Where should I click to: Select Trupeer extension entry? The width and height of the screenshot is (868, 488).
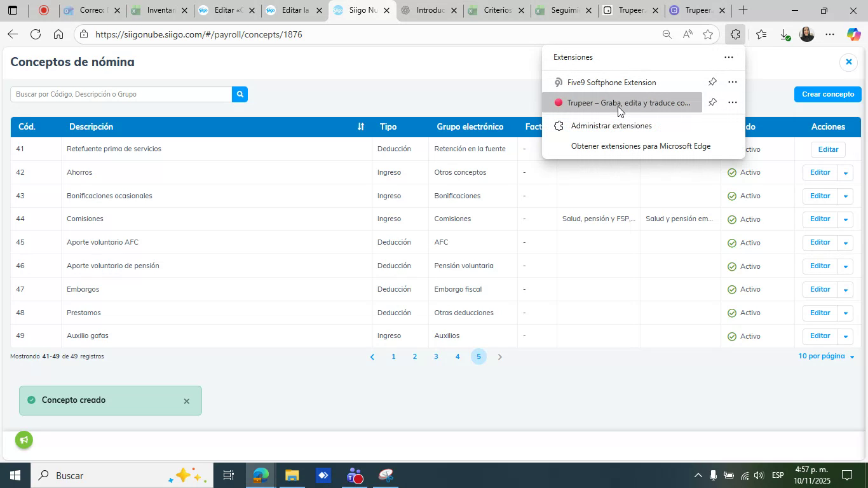(622, 102)
